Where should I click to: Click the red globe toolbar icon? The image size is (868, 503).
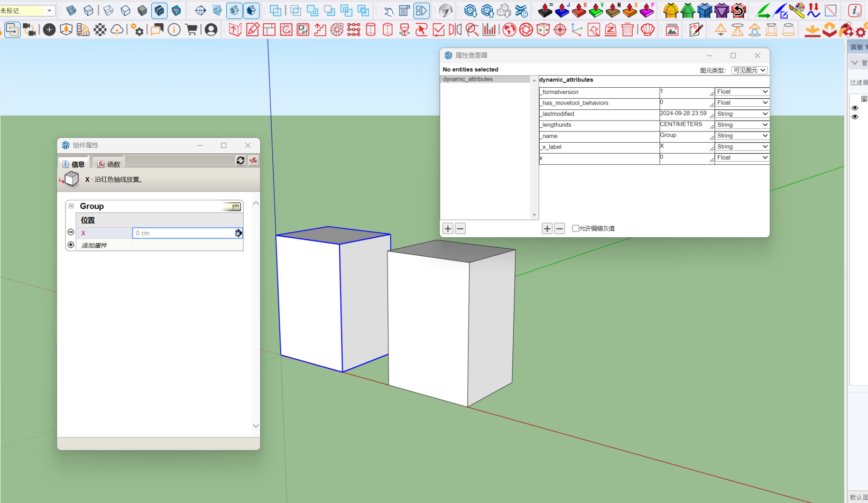(509, 30)
